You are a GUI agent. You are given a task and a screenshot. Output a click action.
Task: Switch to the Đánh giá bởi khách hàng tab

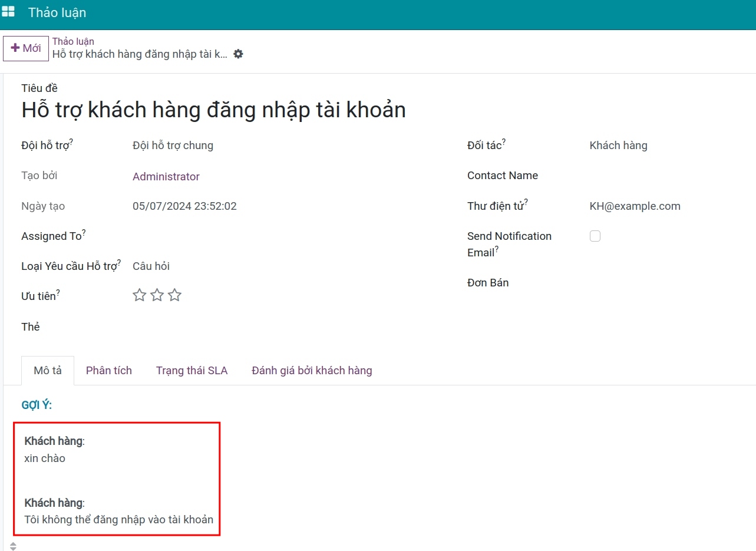(x=312, y=371)
